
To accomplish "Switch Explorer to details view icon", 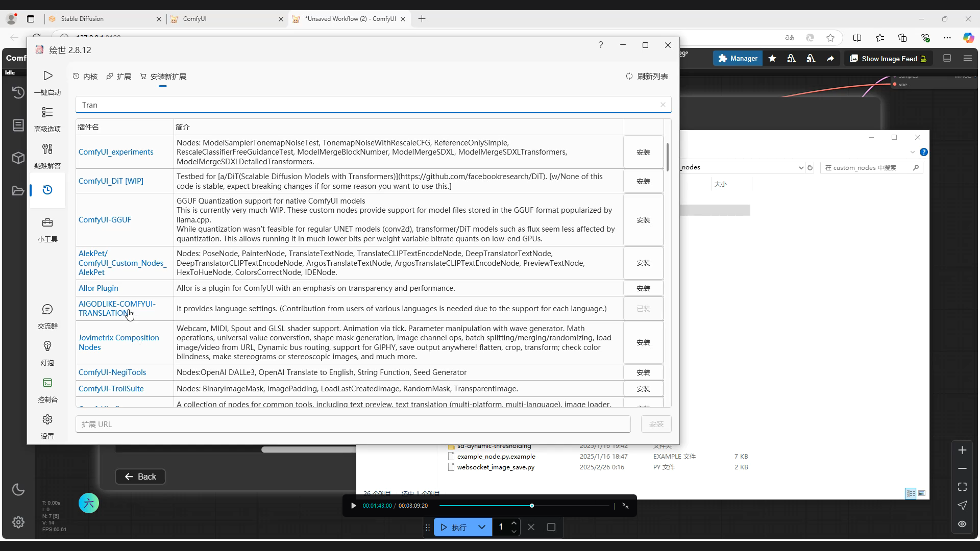I will click(x=911, y=493).
